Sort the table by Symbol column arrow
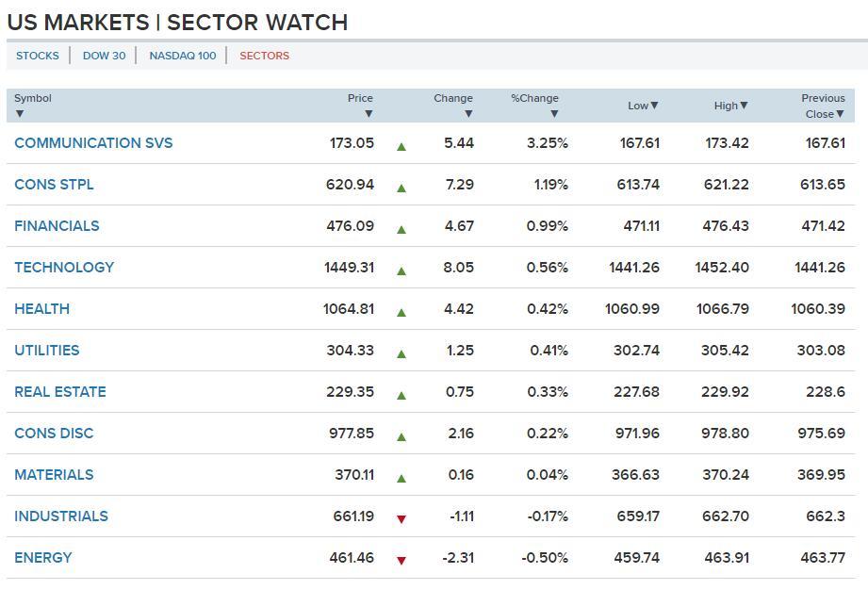 tap(20, 114)
